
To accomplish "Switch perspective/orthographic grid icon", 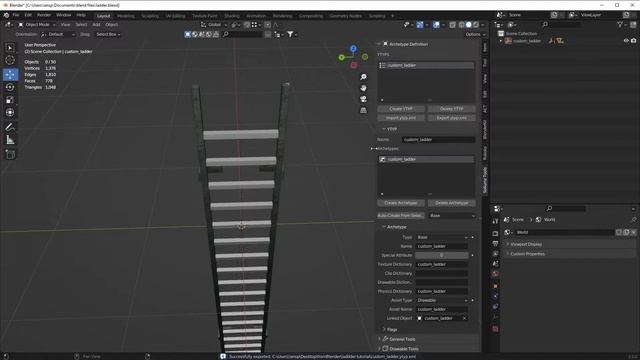I will (363, 110).
